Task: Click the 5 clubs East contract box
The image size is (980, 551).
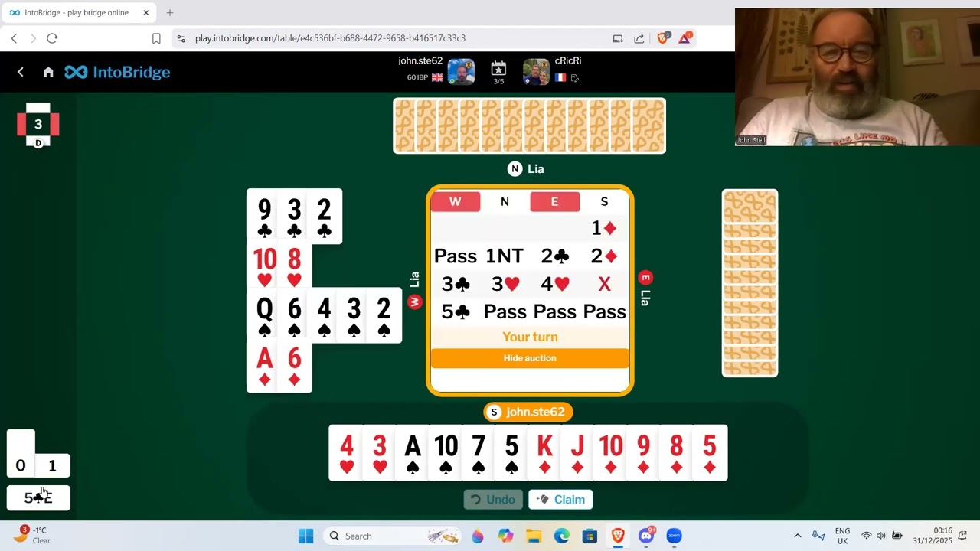Action: [x=38, y=497]
